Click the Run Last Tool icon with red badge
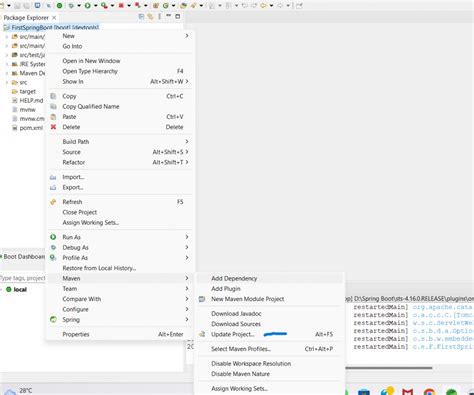 pos(104,5)
